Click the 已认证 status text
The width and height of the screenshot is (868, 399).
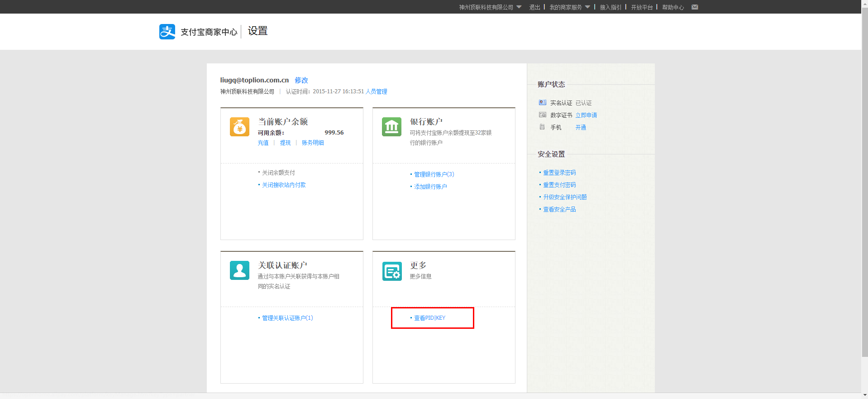(583, 103)
